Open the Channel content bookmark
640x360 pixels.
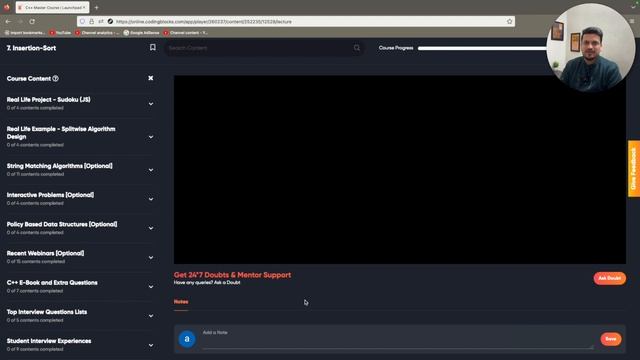pos(185,33)
